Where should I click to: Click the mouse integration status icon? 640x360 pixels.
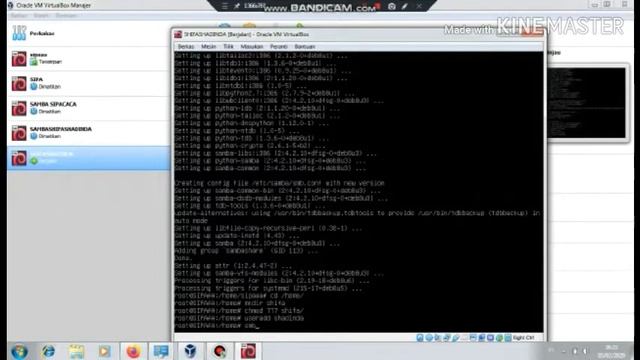click(x=499, y=338)
